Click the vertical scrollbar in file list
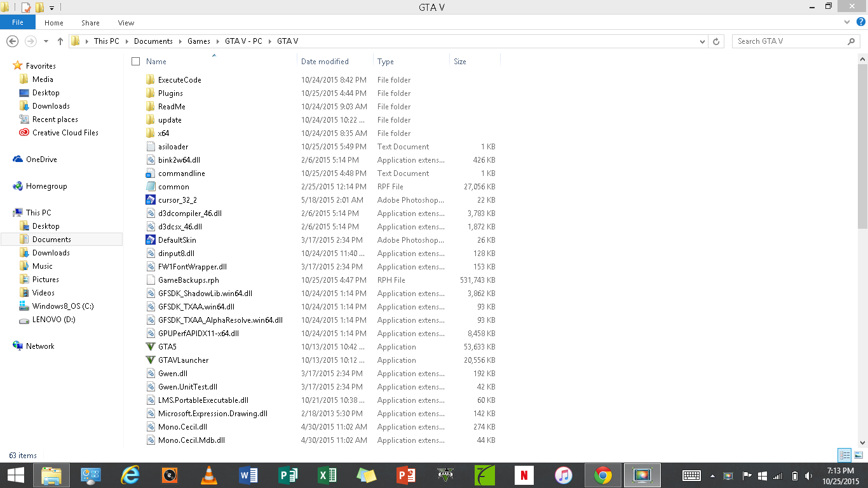This screenshot has height=488, width=868. pos(862,146)
